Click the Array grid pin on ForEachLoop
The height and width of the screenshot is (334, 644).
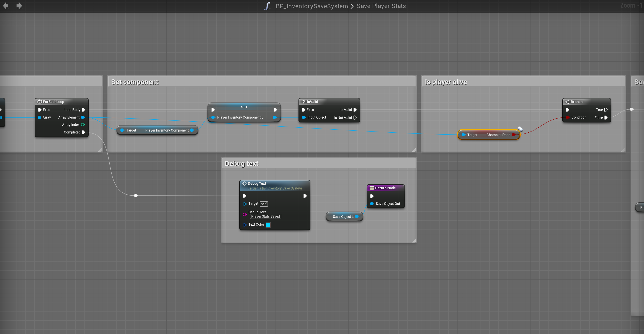pos(39,117)
